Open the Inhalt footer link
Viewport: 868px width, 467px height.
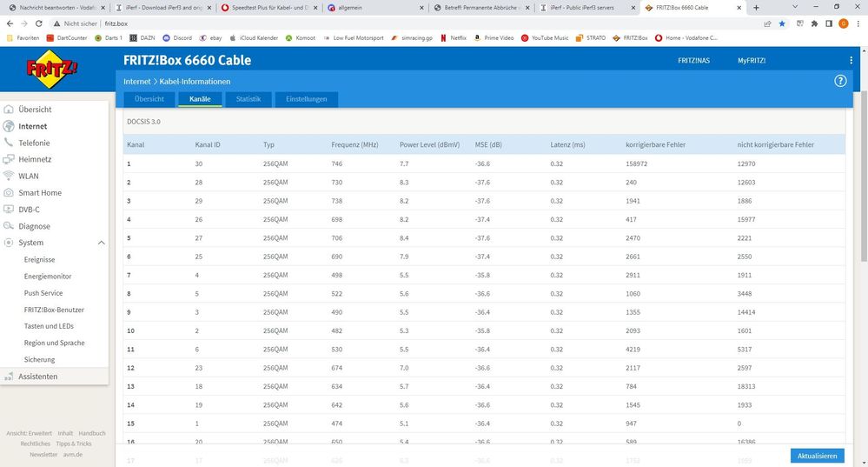(65, 433)
